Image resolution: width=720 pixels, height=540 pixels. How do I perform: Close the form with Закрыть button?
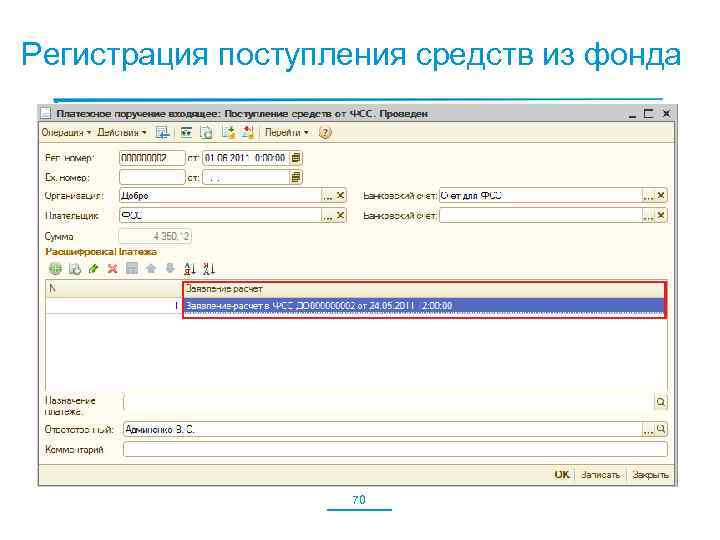[x=650, y=475]
